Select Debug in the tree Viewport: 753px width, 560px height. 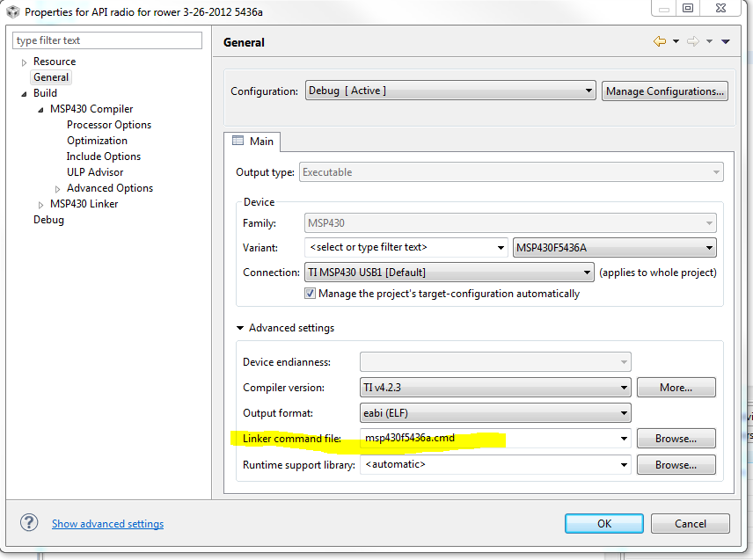click(48, 220)
